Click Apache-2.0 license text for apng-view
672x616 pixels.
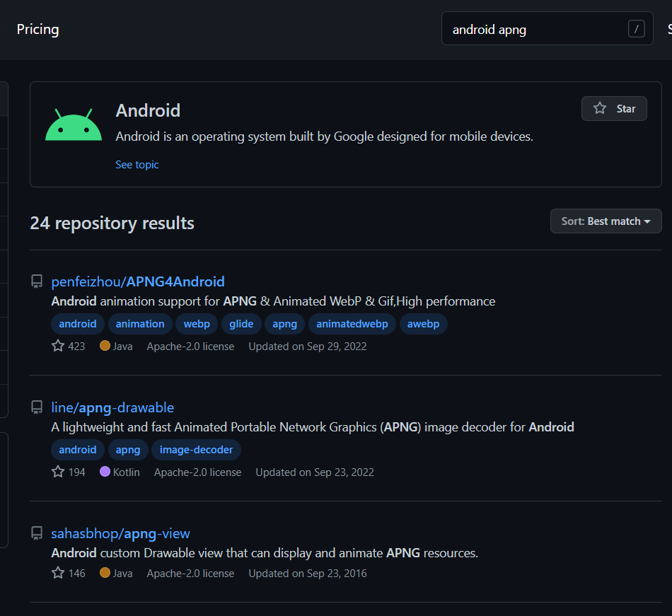191,573
